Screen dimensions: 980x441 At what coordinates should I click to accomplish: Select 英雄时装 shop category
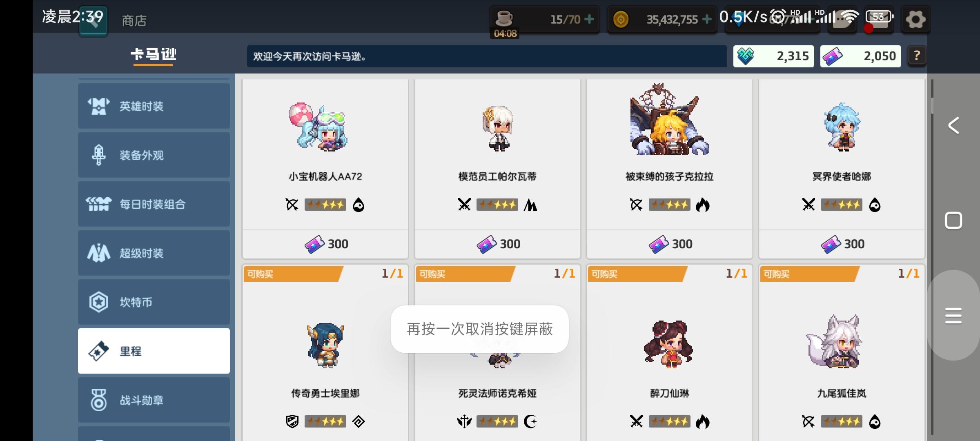[x=154, y=106]
